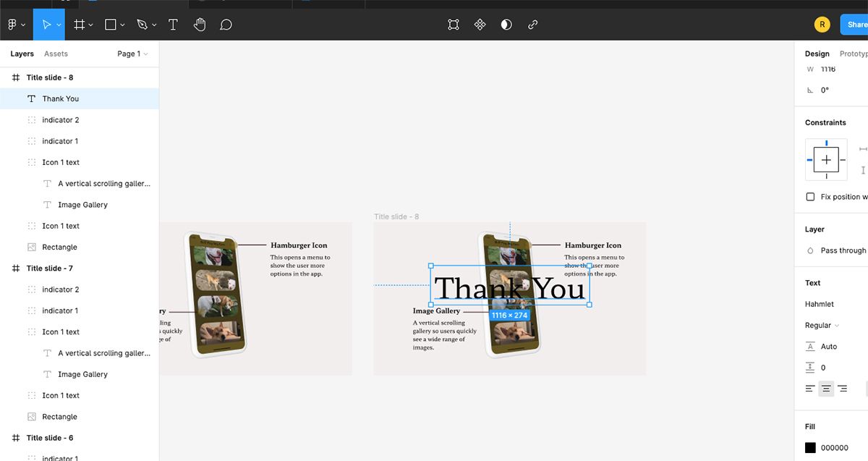Select the Move tool
Image resolution: width=868 pixels, height=461 pixels.
pos(45,24)
